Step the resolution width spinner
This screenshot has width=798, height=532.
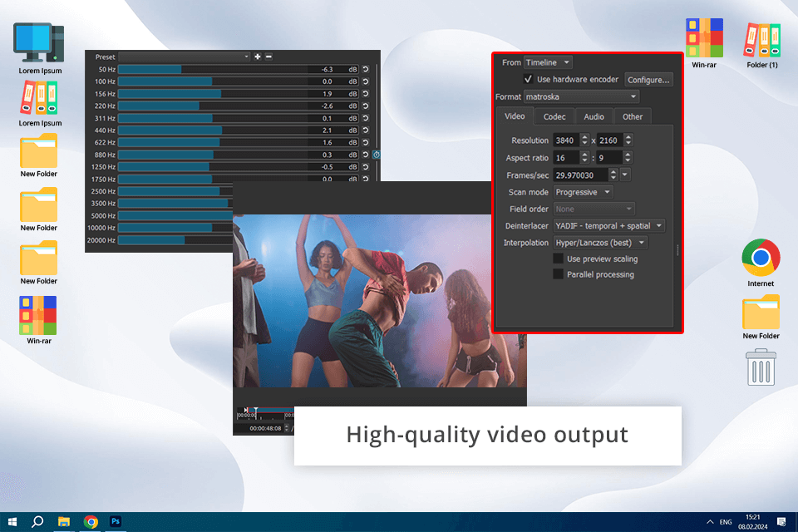(x=584, y=140)
